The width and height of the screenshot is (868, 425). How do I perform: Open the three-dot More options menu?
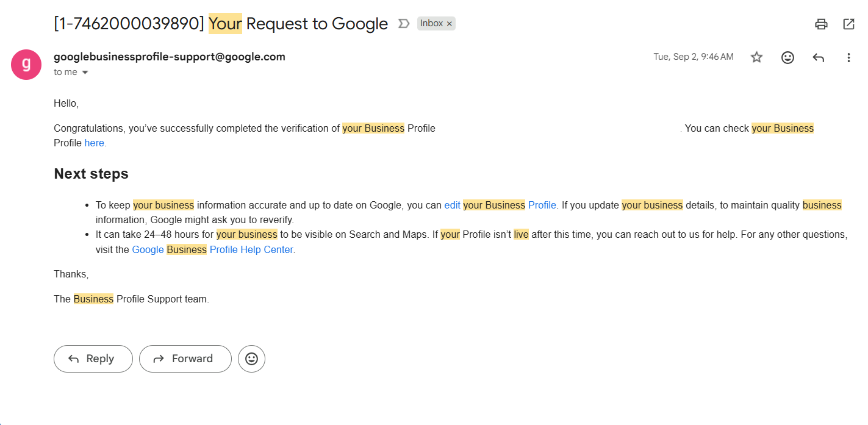(848, 57)
